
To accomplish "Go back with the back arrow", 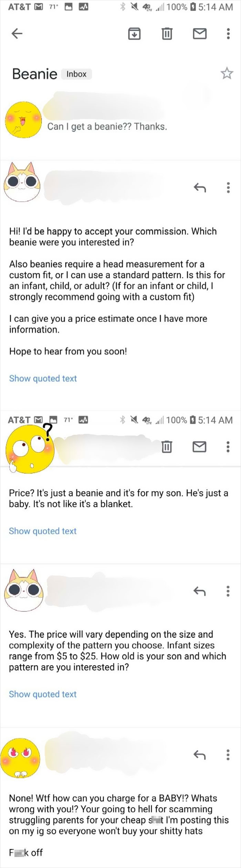I will click(17, 33).
